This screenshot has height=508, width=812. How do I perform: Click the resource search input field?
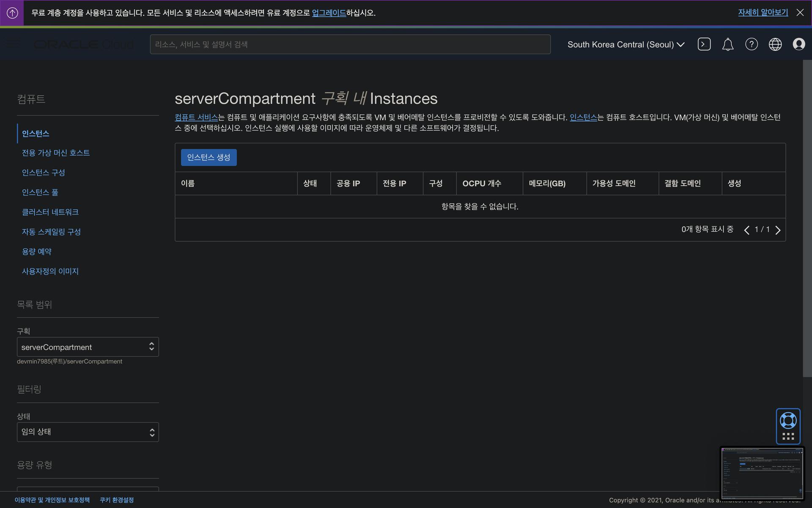point(350,44)
